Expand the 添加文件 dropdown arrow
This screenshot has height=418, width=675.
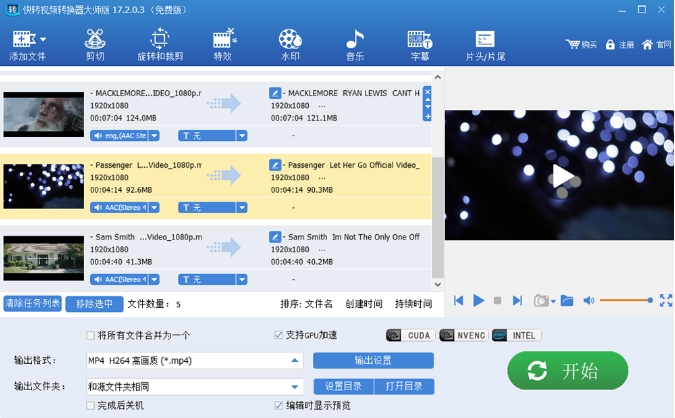[43, 39]
